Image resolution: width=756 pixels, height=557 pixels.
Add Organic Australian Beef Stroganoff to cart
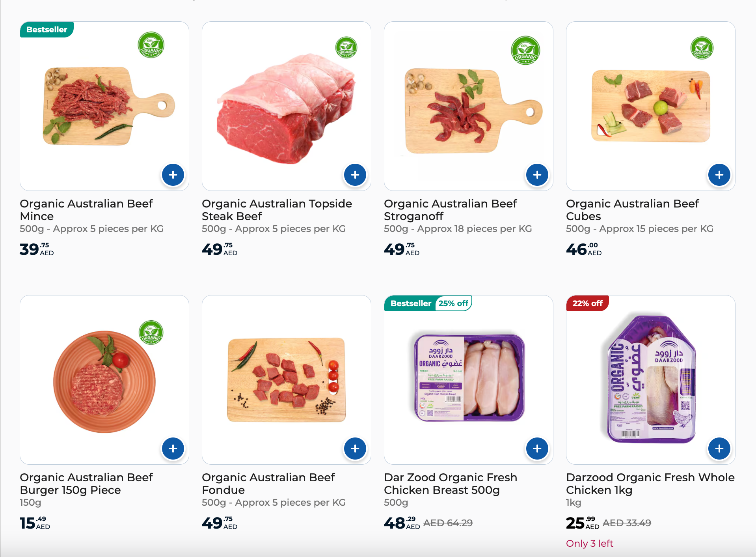(x=537, y=175)
